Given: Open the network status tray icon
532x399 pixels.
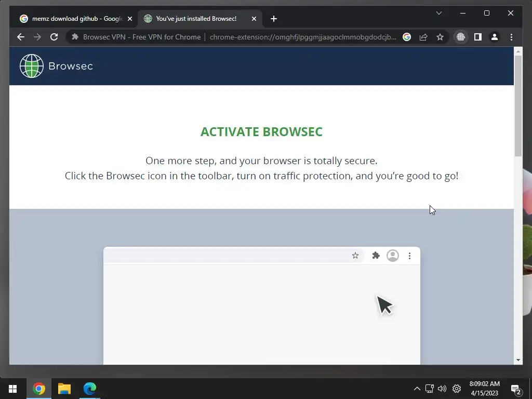Looking at the screenshot, I should click(x=430, y=389).
